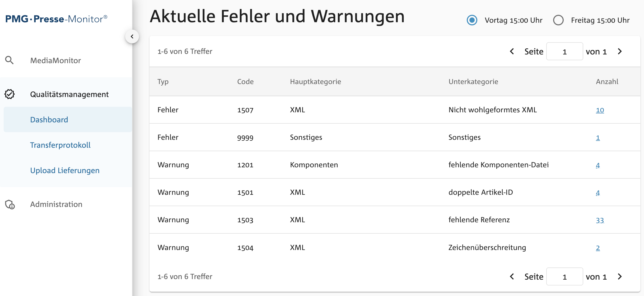Go to next page in bottom pagination
The image size is (644, 296).
tap(620, 276)
